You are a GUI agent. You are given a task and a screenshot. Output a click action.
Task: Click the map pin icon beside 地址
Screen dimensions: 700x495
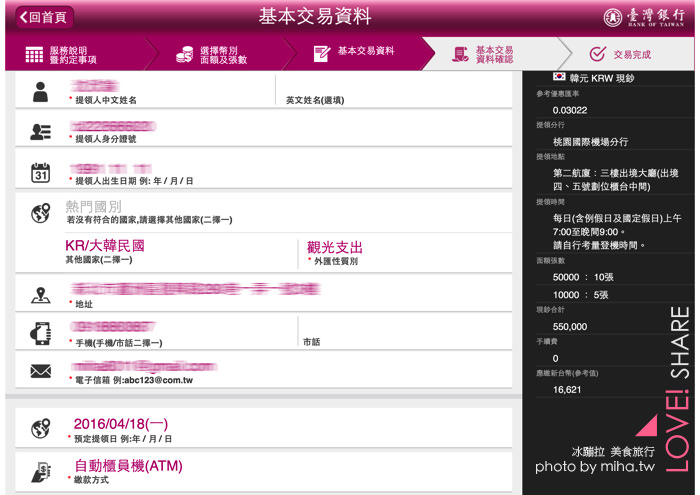(x=41, y=295)
